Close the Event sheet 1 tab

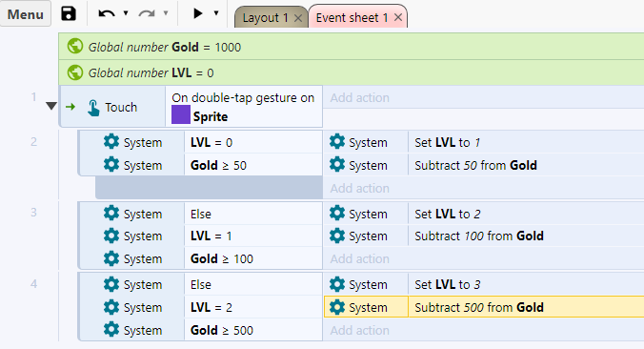click(398, 17)
